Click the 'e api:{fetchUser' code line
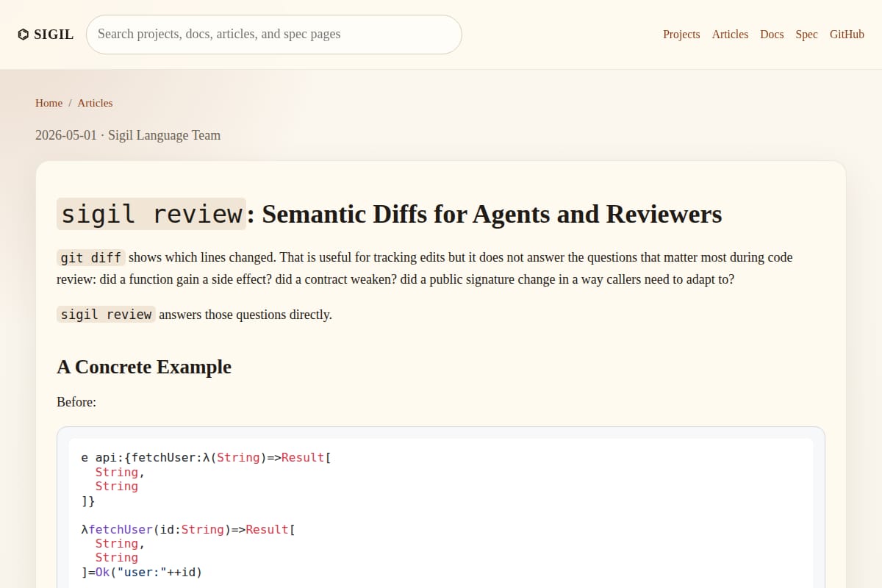Screen dimensions: 882x588 click(x=206, y=457)
